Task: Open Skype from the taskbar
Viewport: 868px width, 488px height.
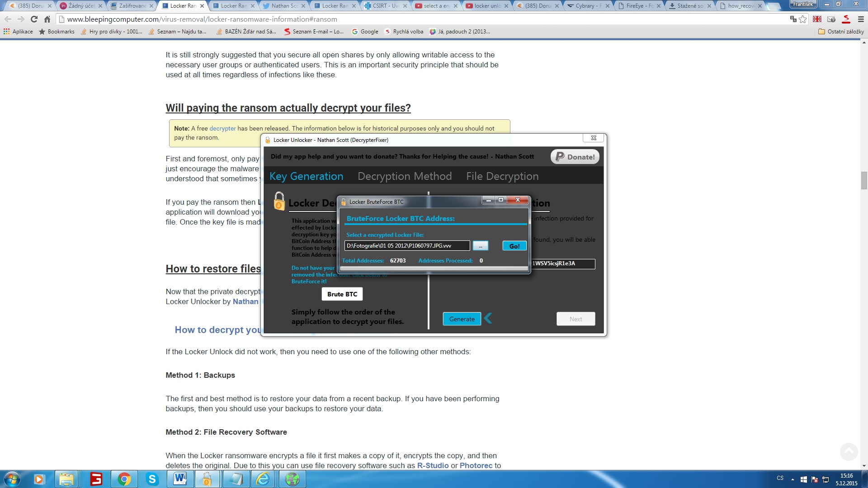Action: [152, 479]
